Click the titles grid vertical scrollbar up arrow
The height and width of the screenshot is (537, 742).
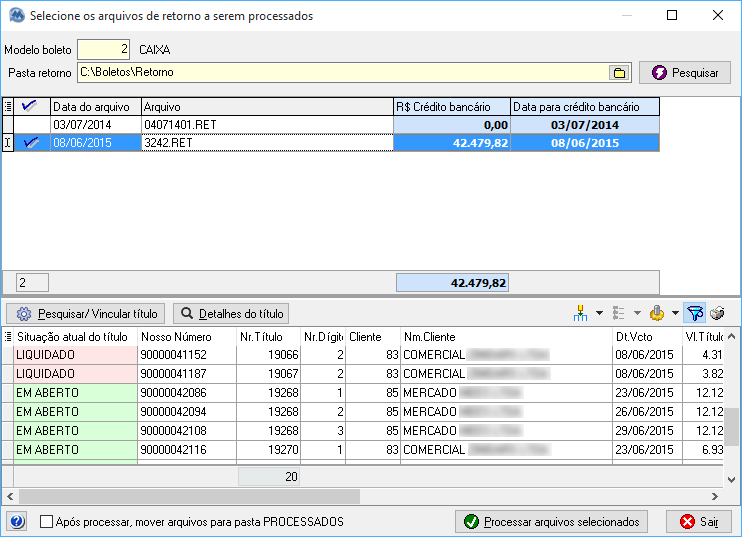(731, 336)
